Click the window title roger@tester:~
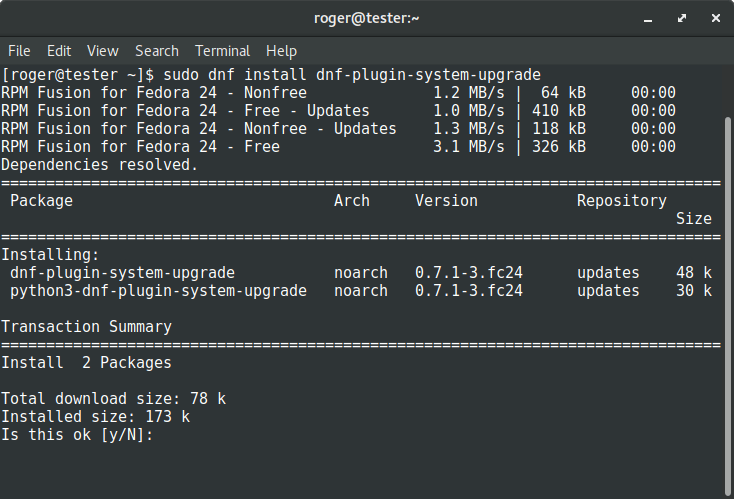This screenshot has width=734, height=499. click(367, 18)
